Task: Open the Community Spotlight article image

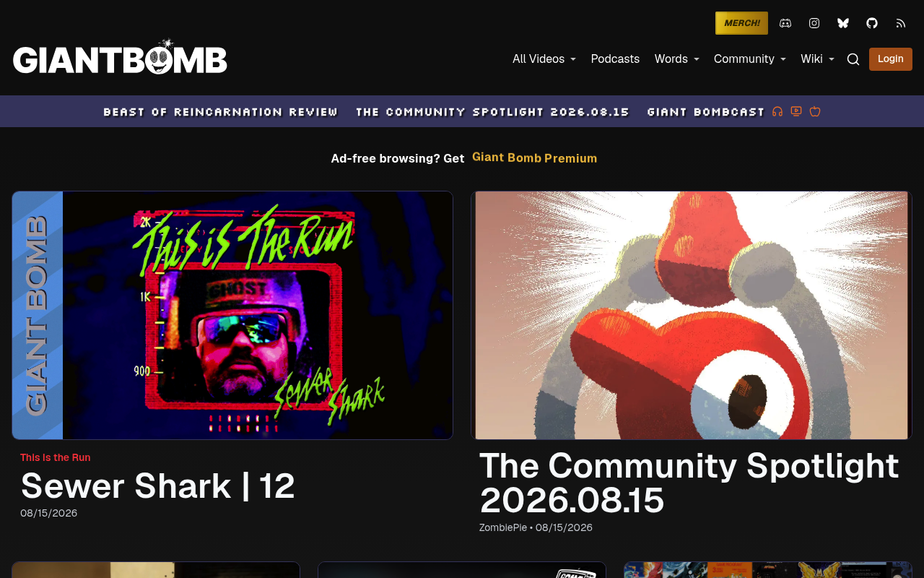Action: click(692, 315)
